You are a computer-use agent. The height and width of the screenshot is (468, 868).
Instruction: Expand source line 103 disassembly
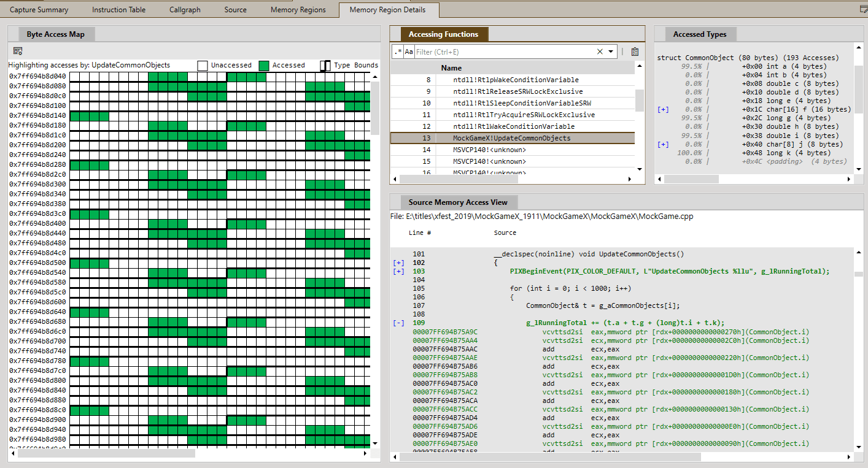point(398,271)
